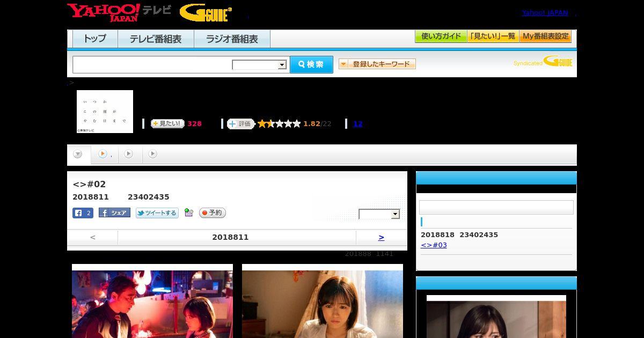
Task: Open the トップ tab
Action: 95,39
